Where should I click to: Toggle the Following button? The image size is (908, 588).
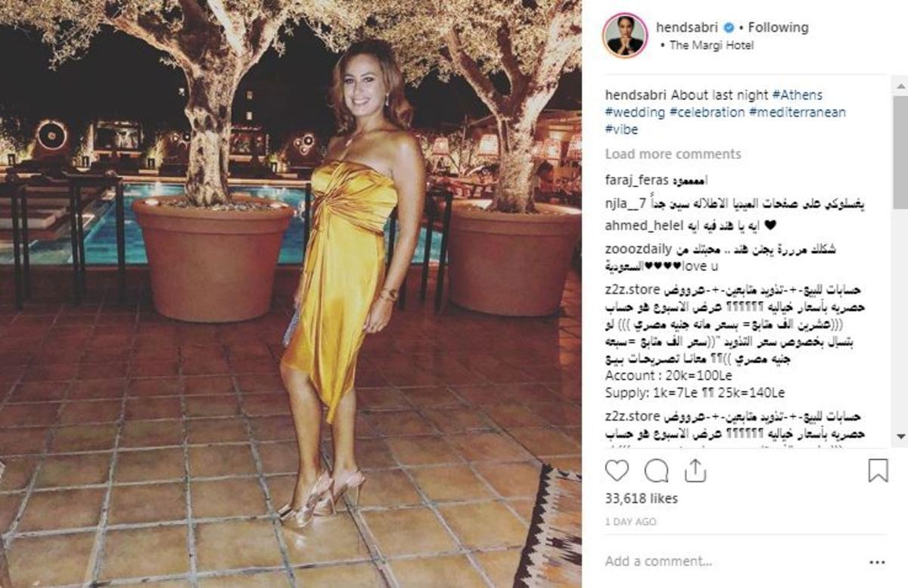[779, 27]
